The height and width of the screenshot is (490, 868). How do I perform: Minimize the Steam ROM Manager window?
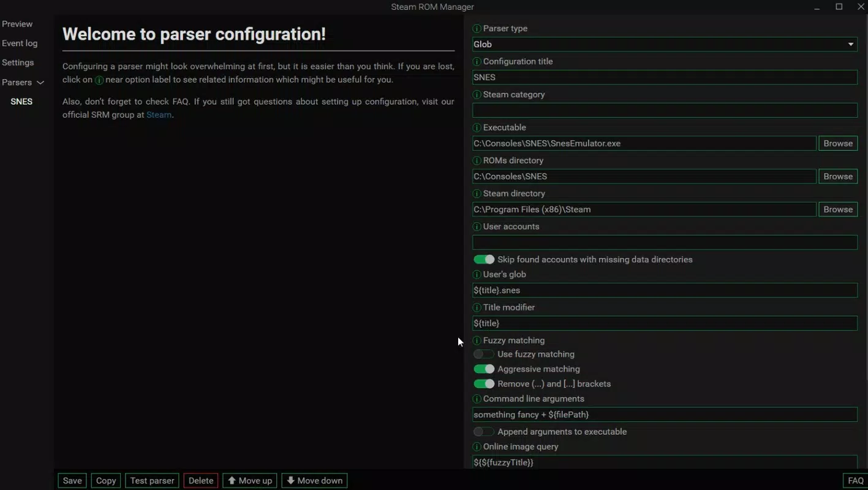point(818,7)
